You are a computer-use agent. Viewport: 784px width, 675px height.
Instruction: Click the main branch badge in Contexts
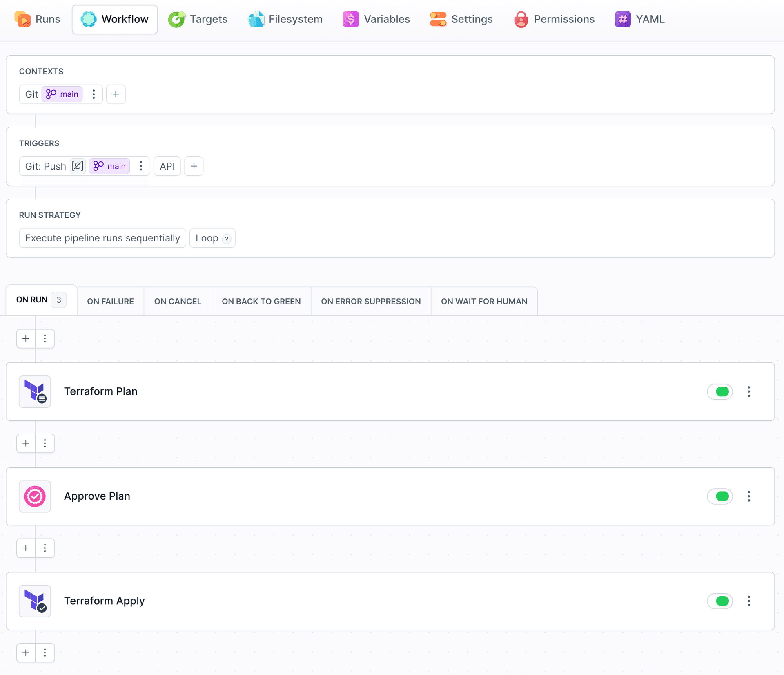coord(62,94)
